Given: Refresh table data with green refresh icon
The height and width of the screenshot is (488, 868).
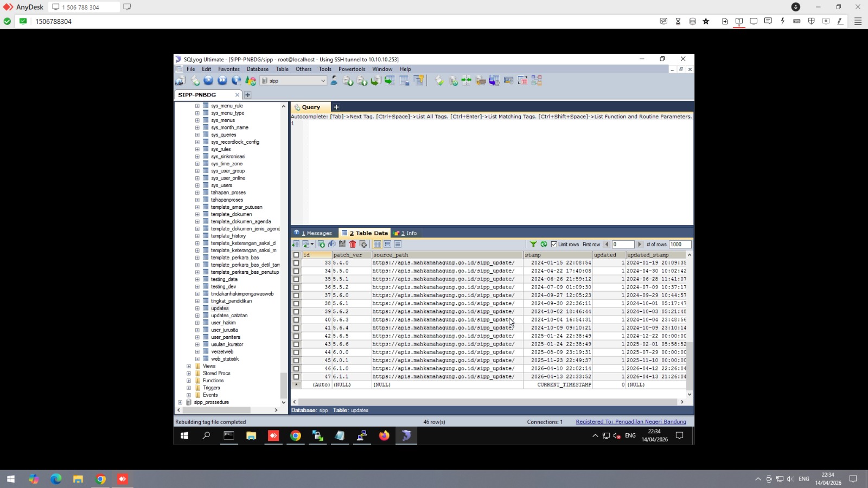Looking at the screenshot, I should point(544,245).
